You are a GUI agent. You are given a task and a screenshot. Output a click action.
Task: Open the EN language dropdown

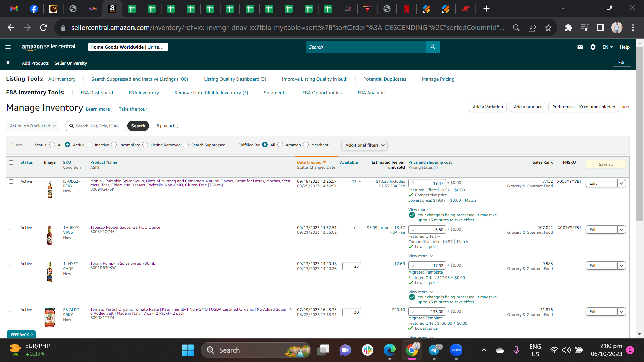[x=608, y=47]
